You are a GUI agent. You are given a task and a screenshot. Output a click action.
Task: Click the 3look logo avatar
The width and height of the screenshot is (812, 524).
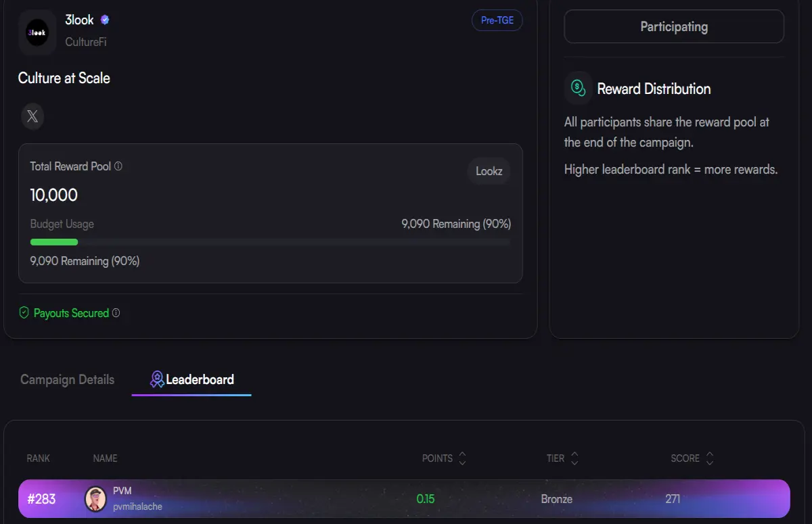coord(37,32)
